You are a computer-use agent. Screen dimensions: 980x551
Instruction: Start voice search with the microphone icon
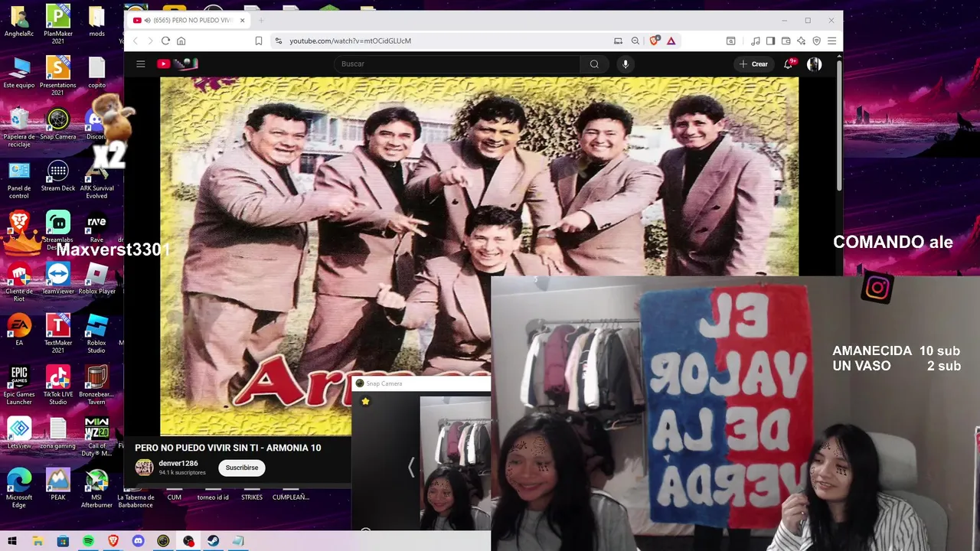626,64
